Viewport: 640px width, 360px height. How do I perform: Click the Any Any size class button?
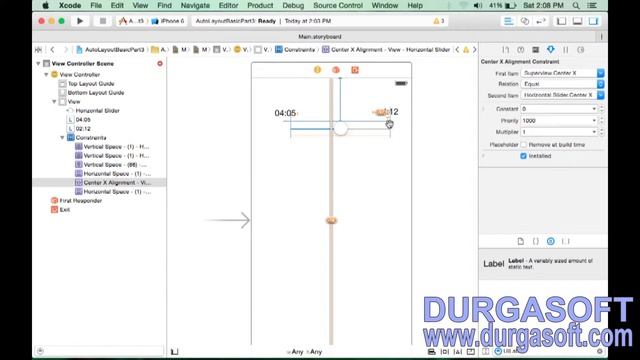point(304,352)
